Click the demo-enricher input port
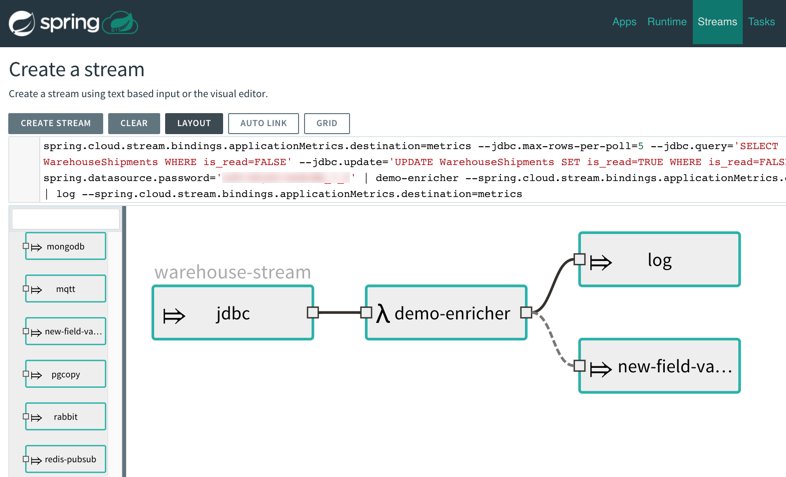 coord(366,313)
